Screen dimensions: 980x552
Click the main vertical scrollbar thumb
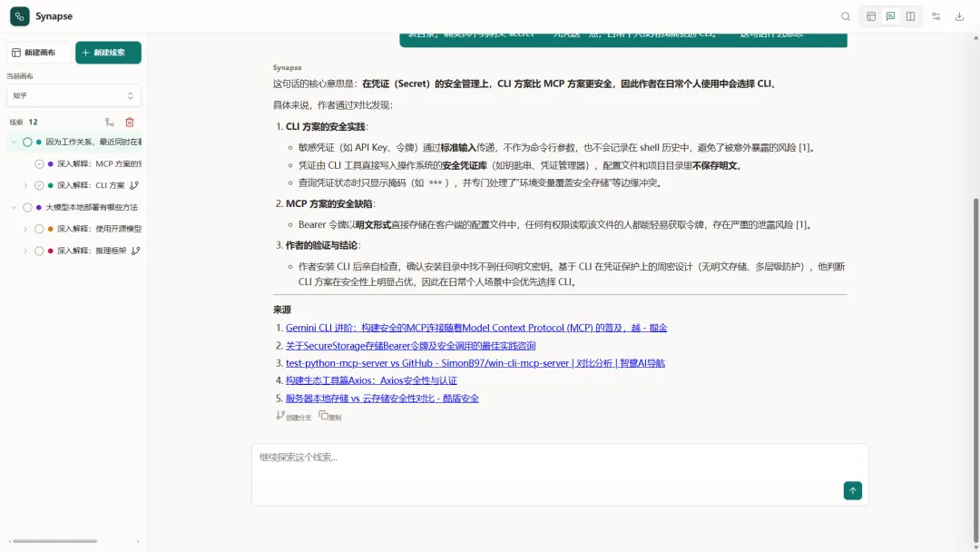[975, 370]
